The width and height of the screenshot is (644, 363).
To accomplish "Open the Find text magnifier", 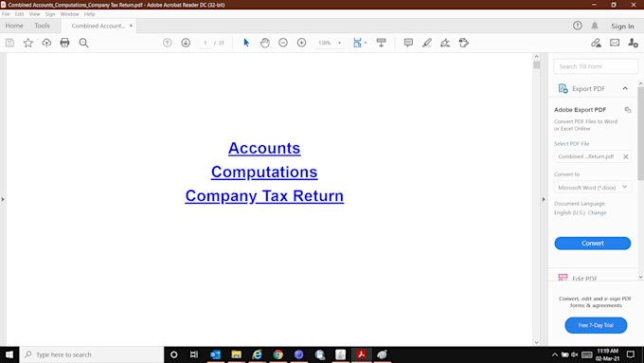I will pyautogui.click(x=83, y=43).
